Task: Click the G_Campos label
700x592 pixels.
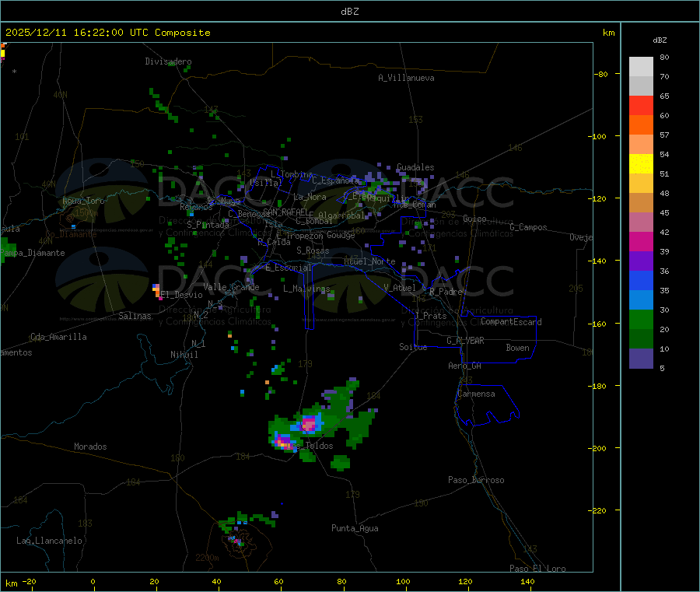Action: pyautogui.click(x=528, y=227)
